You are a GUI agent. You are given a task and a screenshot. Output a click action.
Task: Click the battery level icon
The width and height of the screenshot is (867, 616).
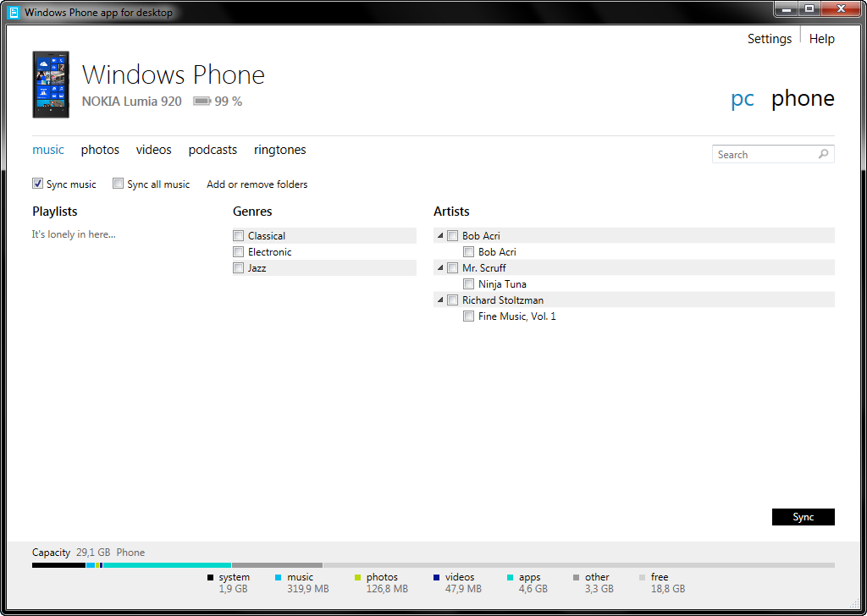202,101
